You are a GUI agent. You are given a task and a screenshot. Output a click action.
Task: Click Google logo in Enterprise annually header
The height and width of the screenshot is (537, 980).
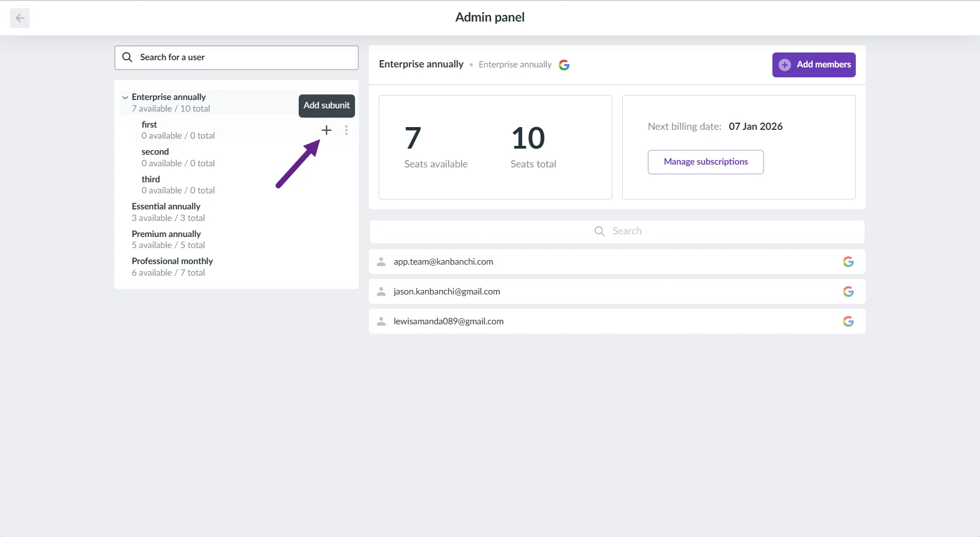click(564, 65)
